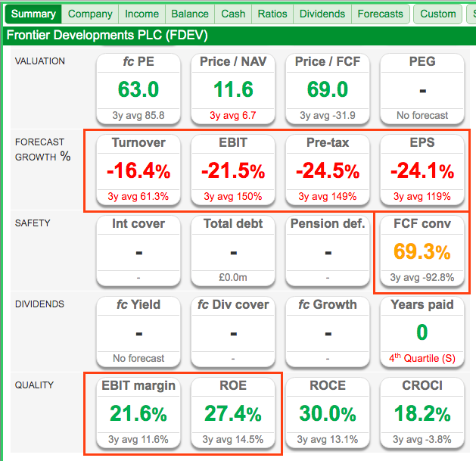This screenshot has width=476, height=461.
Task: Click the PEG card
Action: (422, 89)
